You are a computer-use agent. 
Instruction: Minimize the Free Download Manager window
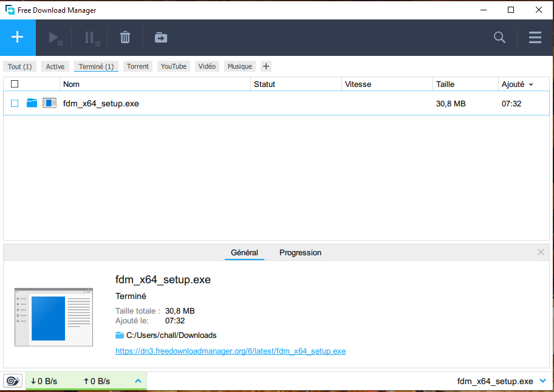(484, 10)
